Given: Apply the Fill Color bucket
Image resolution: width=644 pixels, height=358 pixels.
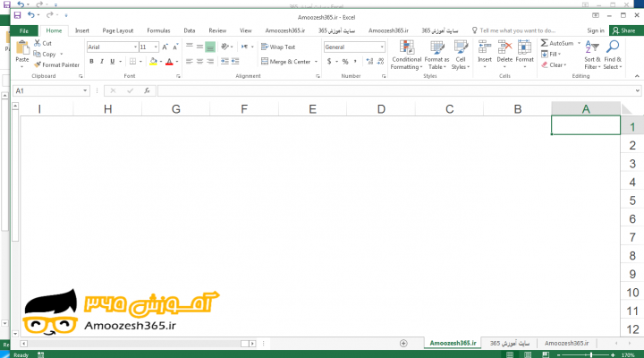Looking at the screenshot, I should 153,61.
